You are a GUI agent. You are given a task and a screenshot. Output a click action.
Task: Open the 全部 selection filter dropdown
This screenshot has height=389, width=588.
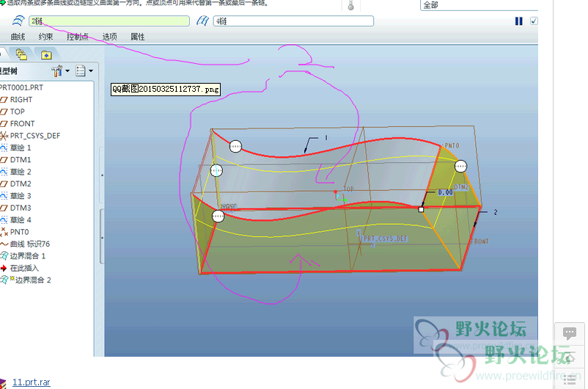pyautogui.click(x=479, y=5)
